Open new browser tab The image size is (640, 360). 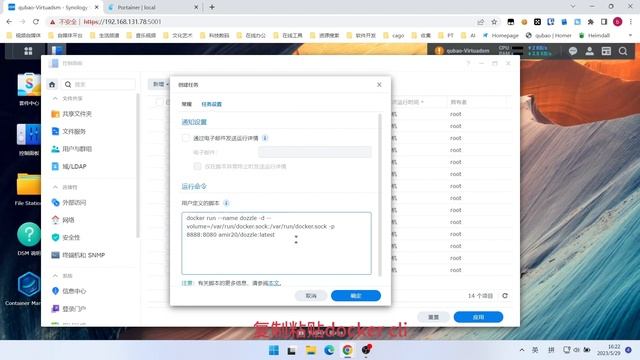[x=212, y=7]
